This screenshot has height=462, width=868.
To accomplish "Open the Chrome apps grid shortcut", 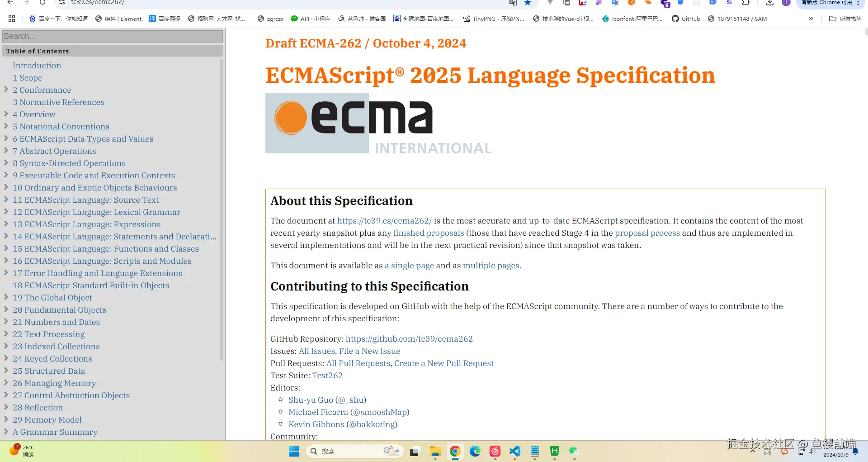I will tap(12, 19).
